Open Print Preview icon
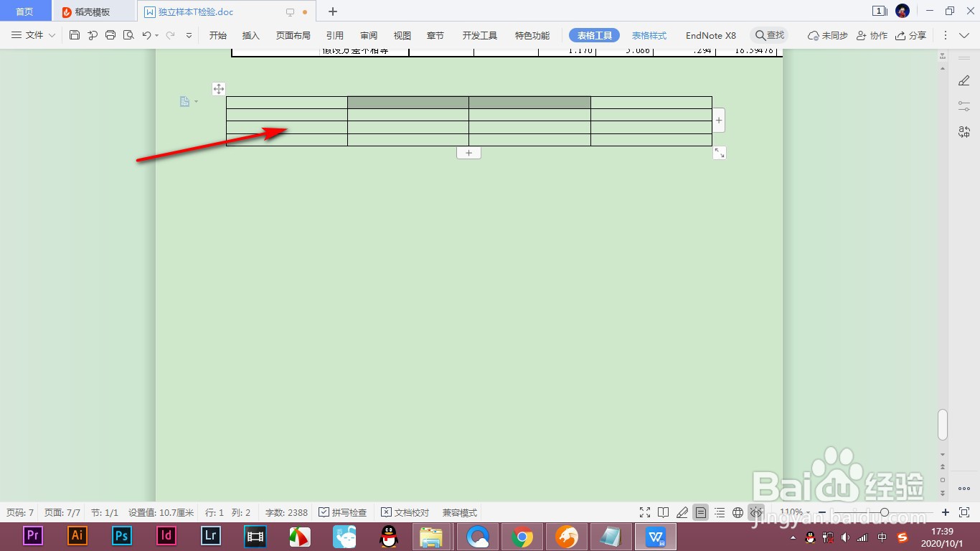 tap(128, 35)
